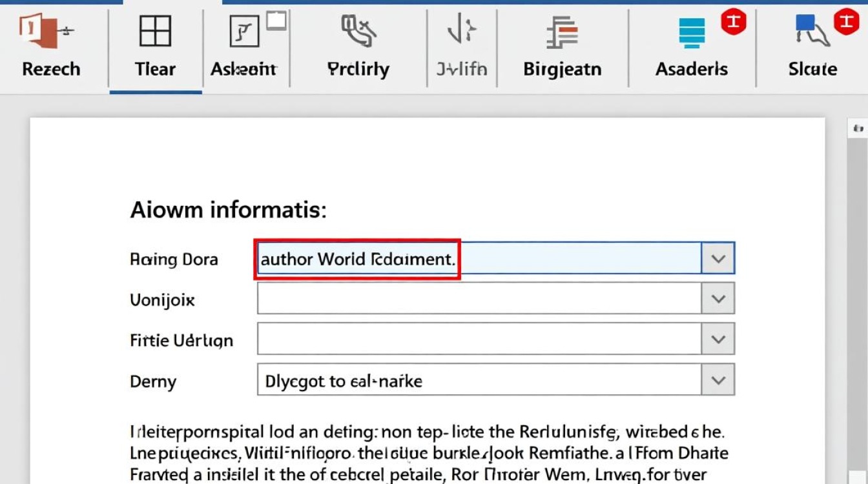Expand the Uonijoix dropdown arrow

click(x=718, y=299)
